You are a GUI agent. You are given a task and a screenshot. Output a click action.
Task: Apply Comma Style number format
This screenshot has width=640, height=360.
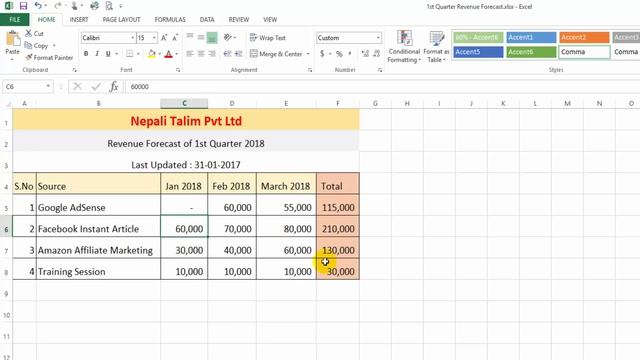pyautogui.click(x=350, y=54)
